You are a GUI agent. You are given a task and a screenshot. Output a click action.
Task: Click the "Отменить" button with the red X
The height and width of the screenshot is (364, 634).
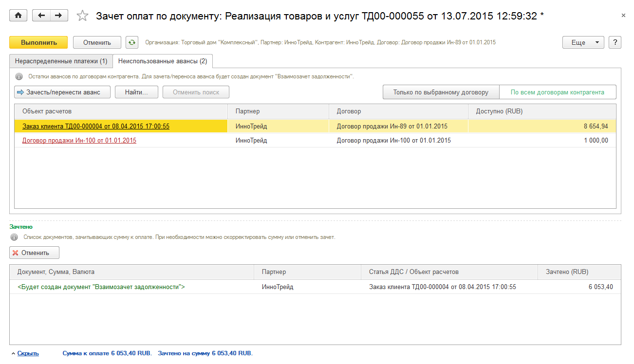click(34, 253)
